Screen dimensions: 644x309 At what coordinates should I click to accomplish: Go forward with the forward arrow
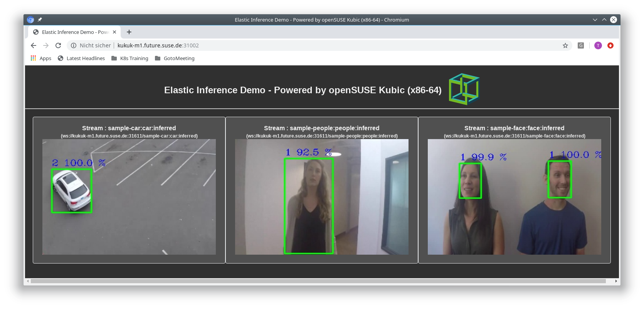coord(46,45)
